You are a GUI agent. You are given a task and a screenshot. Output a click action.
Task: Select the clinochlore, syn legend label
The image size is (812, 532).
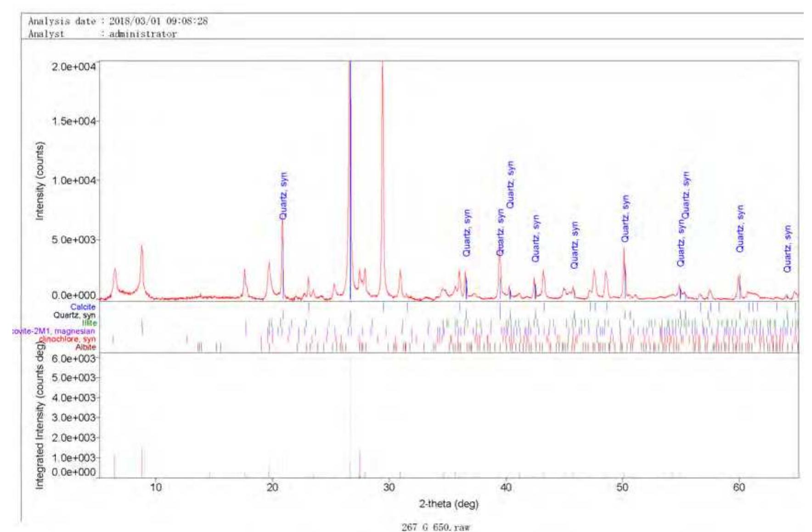tap(67, 339)
